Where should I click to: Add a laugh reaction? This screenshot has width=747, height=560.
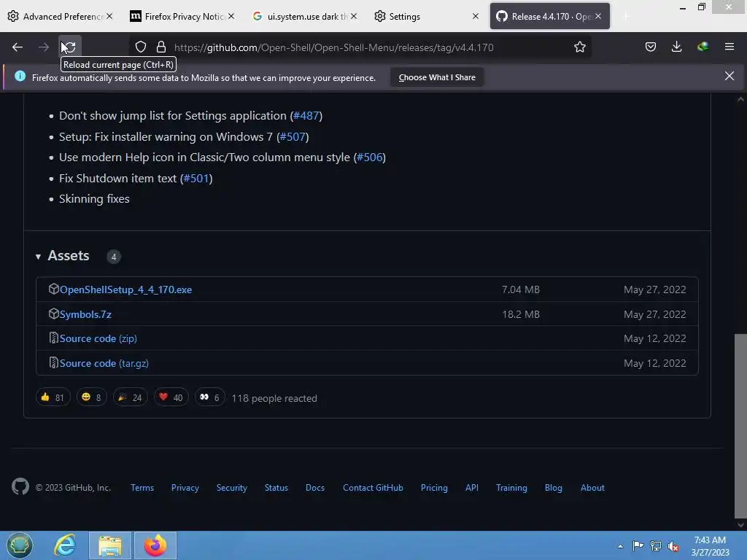click(91, 397)
